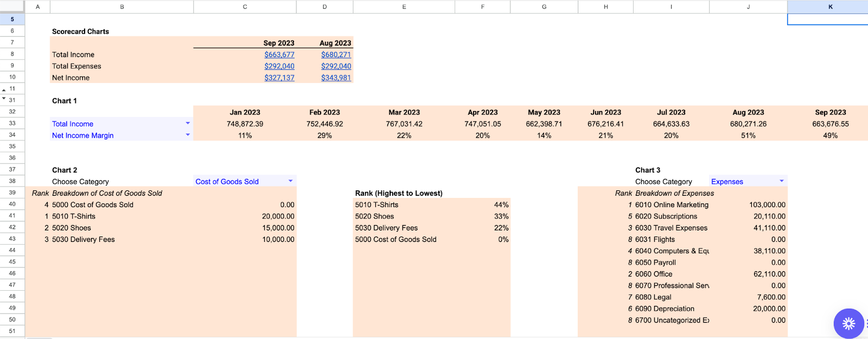Select the Aug 2023 income value 680,271.26
The image size is (868, 339).
[748, 124]
